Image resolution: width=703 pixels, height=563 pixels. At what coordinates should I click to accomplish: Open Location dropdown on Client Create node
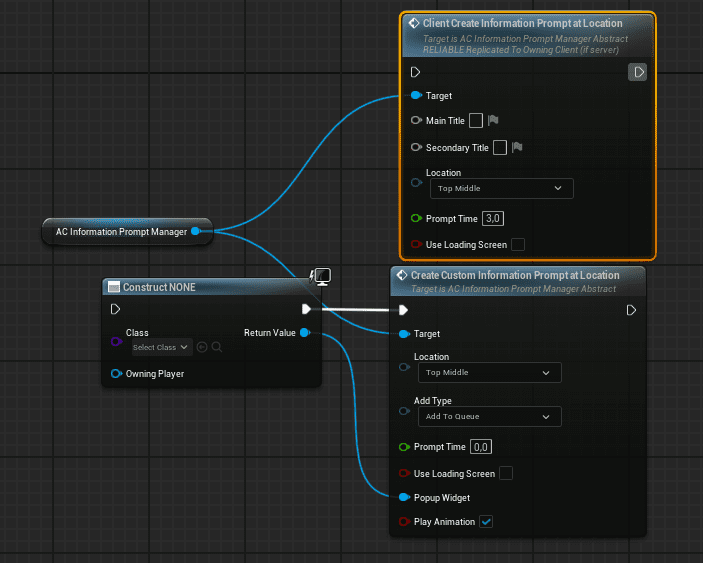pos(502,188)
